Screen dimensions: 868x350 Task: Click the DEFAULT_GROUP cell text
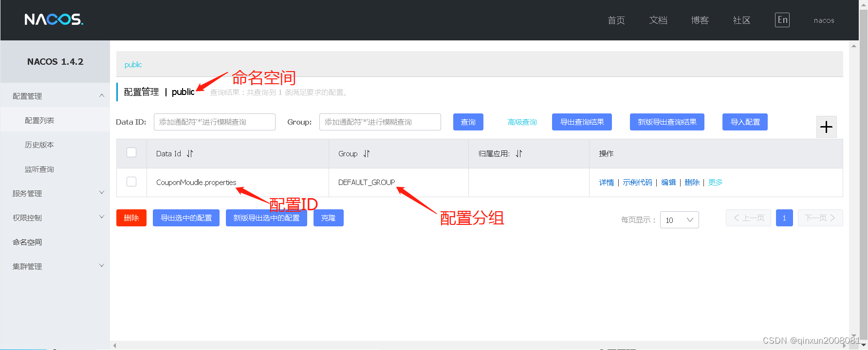(x=367, y=183)
